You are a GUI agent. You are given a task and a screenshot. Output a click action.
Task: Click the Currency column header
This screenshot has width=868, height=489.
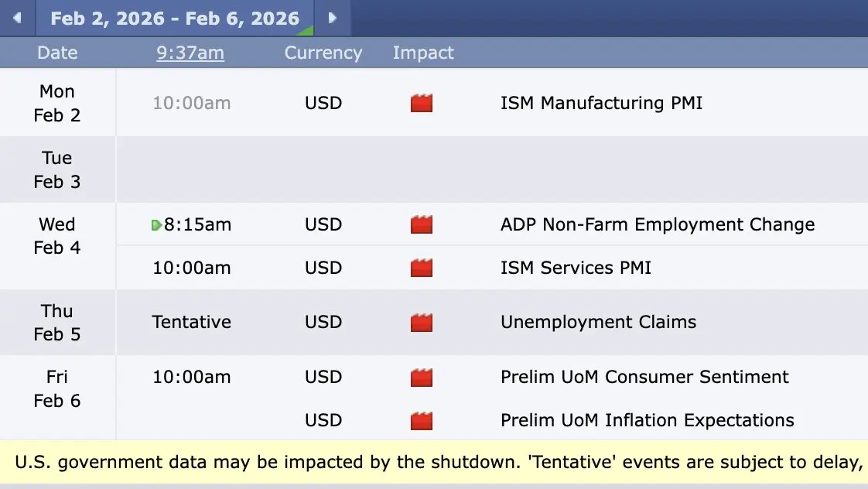click(x=323, y=53)
